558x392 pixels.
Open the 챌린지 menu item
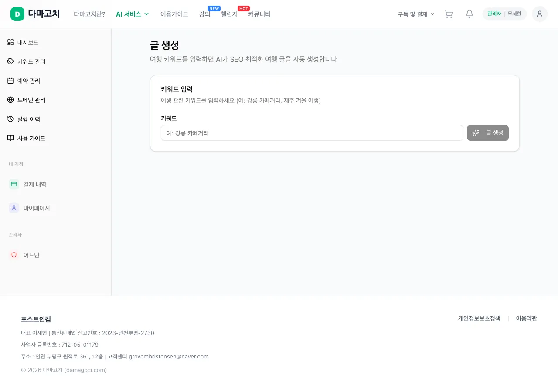tap(229, 14)
